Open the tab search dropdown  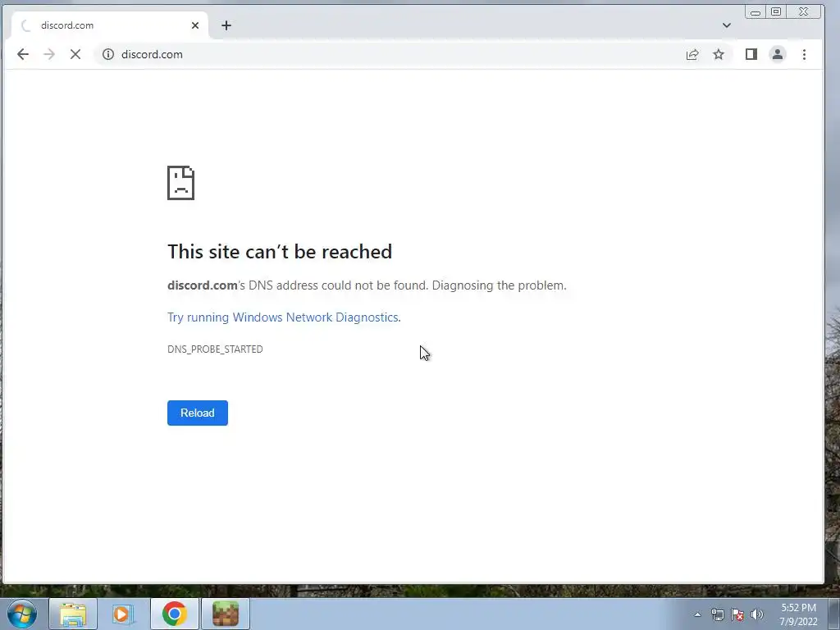pos(727,25)
